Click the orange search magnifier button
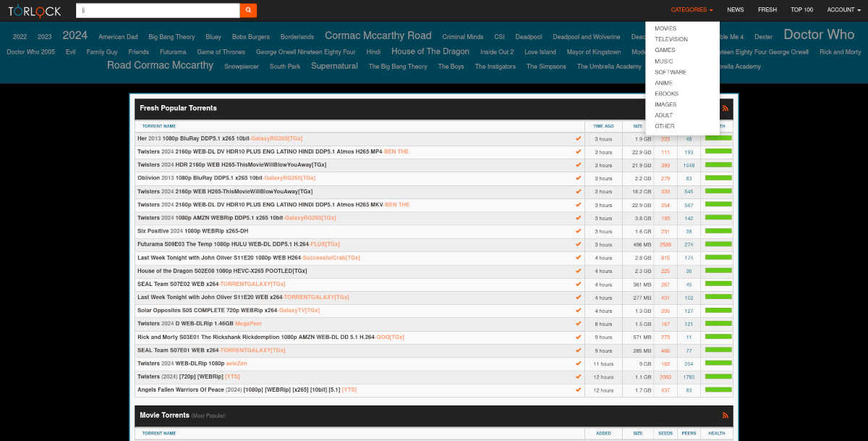 click(x=248, y=10)
